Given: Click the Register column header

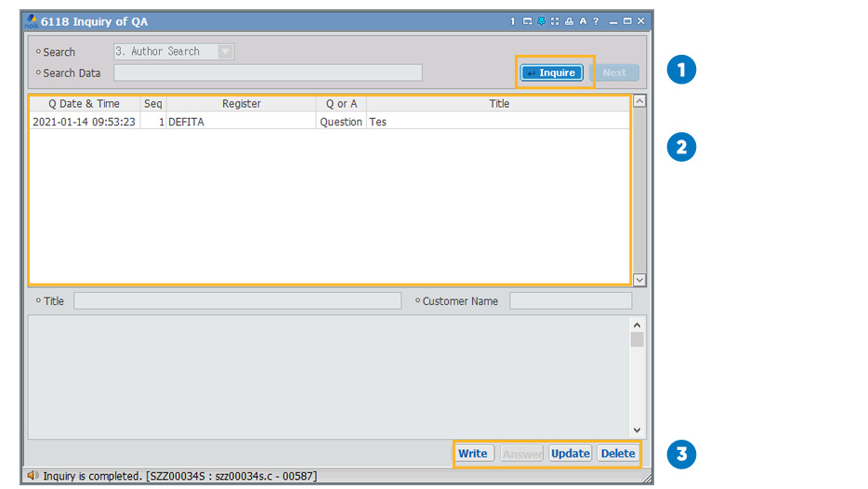Looking at the screenshot, I should pyautogui.click(x=241, y=104).
